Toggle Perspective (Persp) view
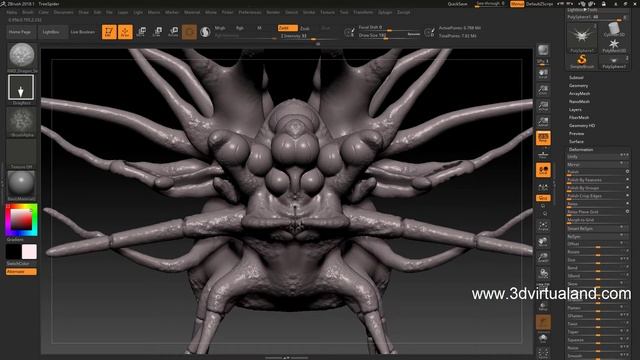This screenshot has height=360, width=640. [543, 138]
